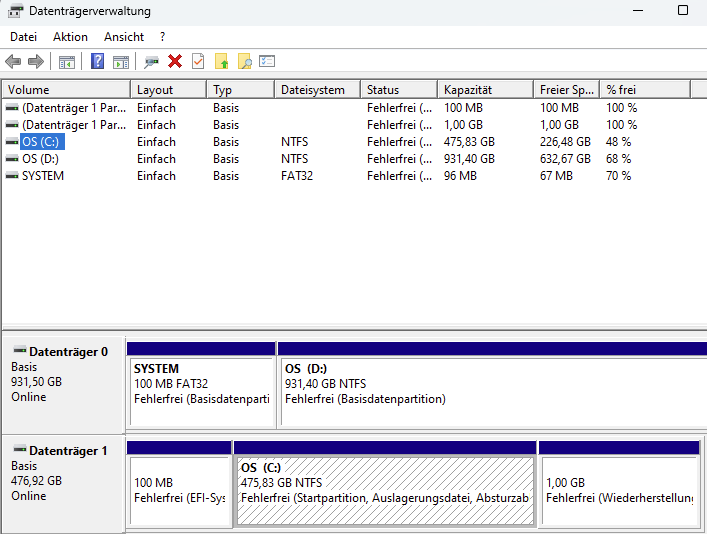707x534 pixels.
Task: Click disk icon beside Datenträger 1
Action: pyautogui.click(x=20, y=449)
